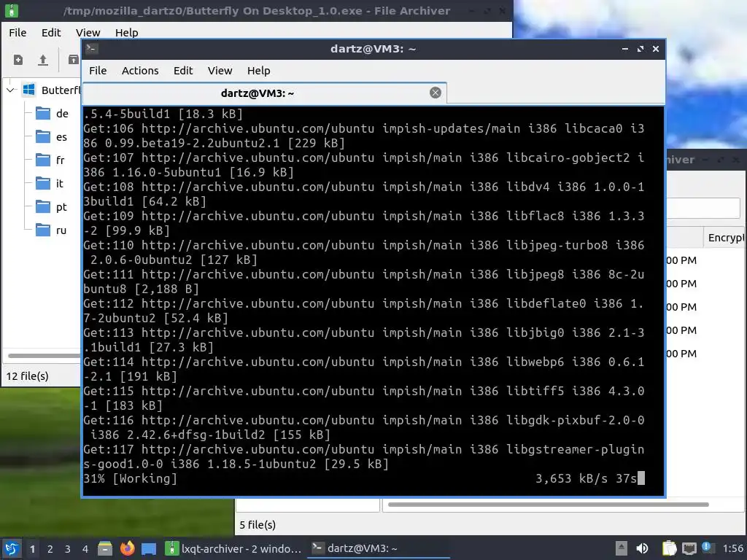
Task: Switch to virtual desktop 2
Action: pyautogui.click(x=50, y=549)
